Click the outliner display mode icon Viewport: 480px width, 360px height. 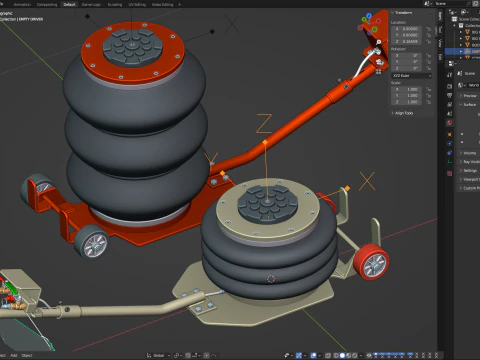pyautogui.click(x=464, y=12)
